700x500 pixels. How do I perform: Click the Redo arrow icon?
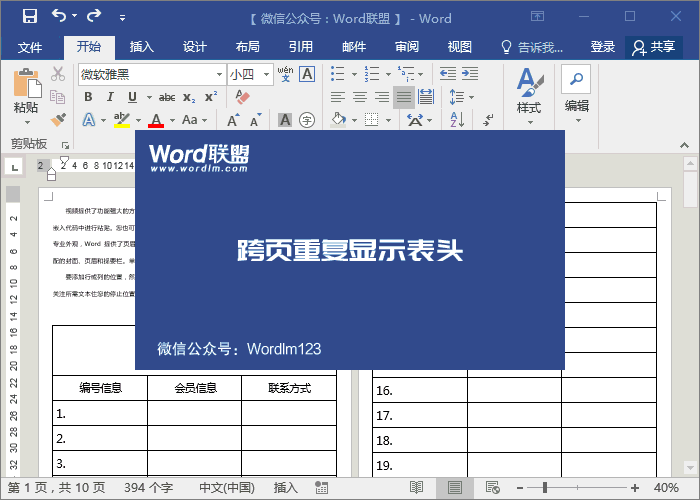94,16
